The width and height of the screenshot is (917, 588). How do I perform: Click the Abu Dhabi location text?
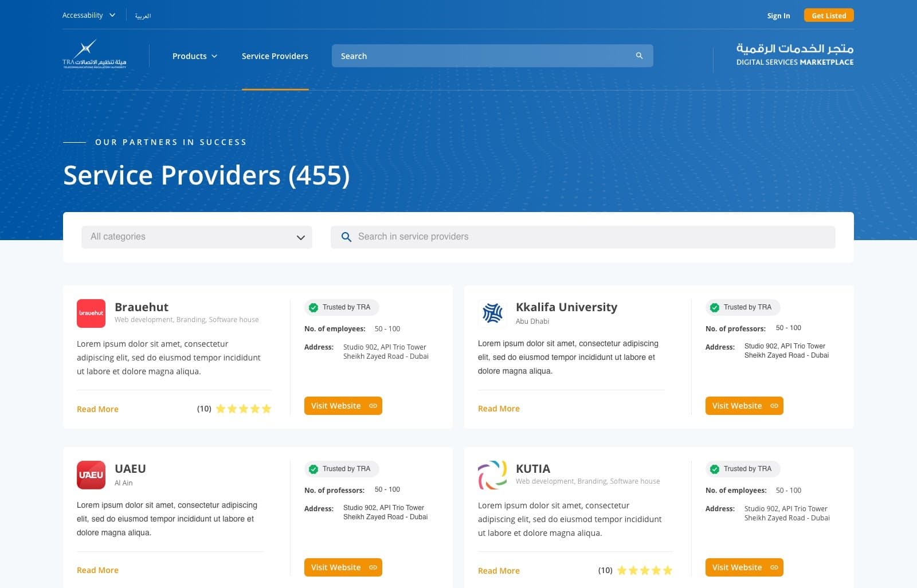(532, 322)
